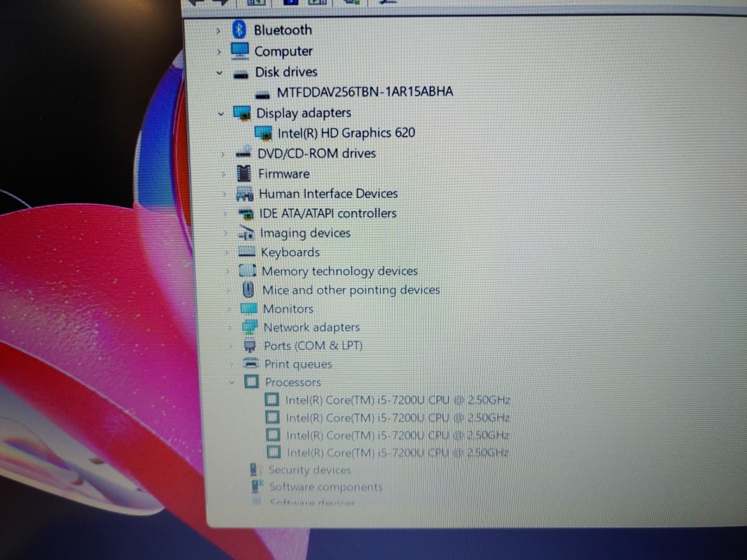
Task: Select the Processors label
Action: pyautogui.click(x=293, y=382)
